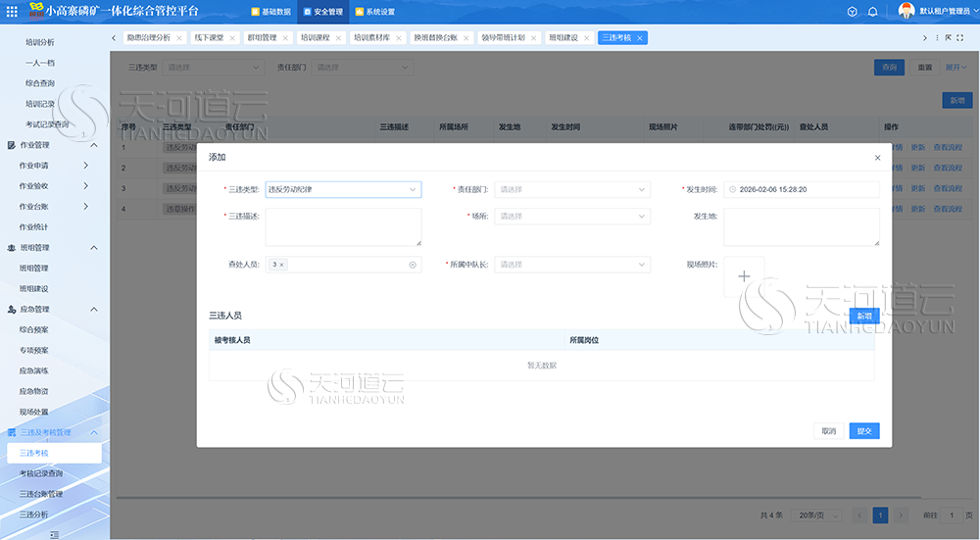Toggle fullscreen icon in the tab bar
This screenshot has width=980, height=540.
coord(960,38)
